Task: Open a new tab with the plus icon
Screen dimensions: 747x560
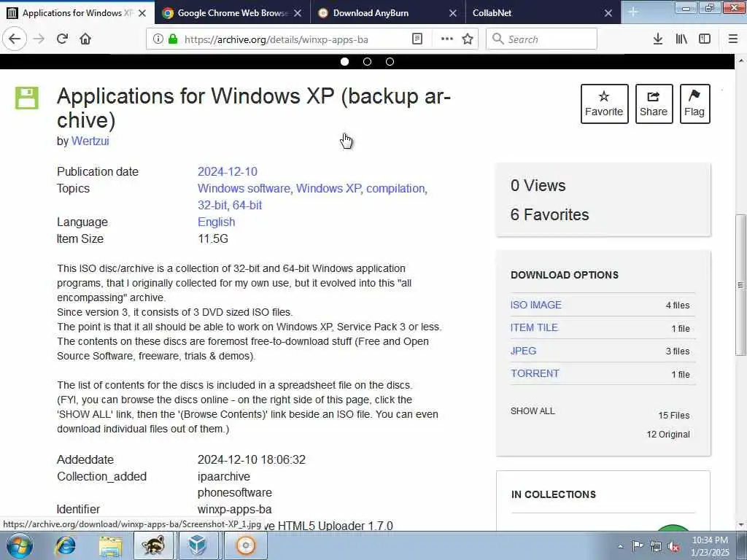Action: (x=633, y=12)
